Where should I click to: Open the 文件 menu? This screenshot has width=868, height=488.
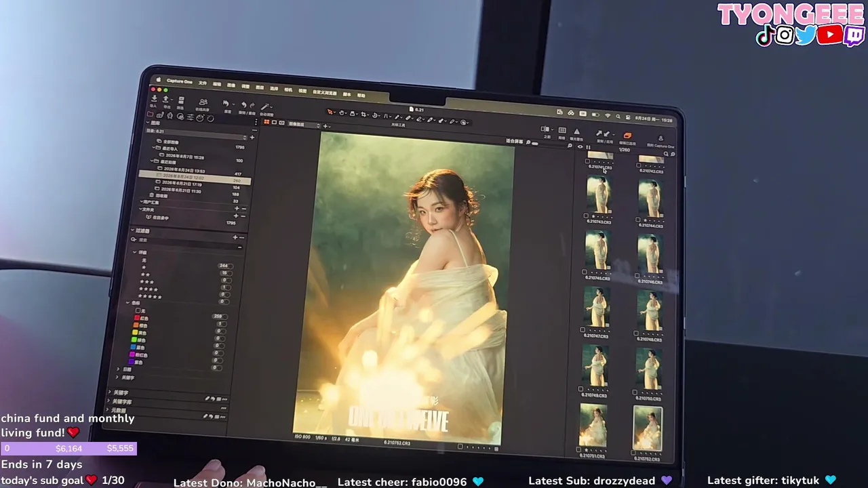(x=203, y=83)
